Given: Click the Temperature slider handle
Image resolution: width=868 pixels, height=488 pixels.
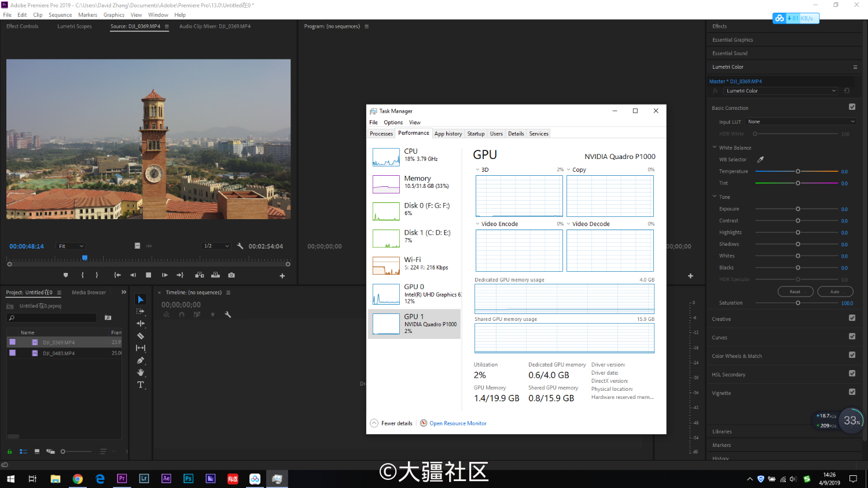Looking at the screenshot, I should (798, 171).
